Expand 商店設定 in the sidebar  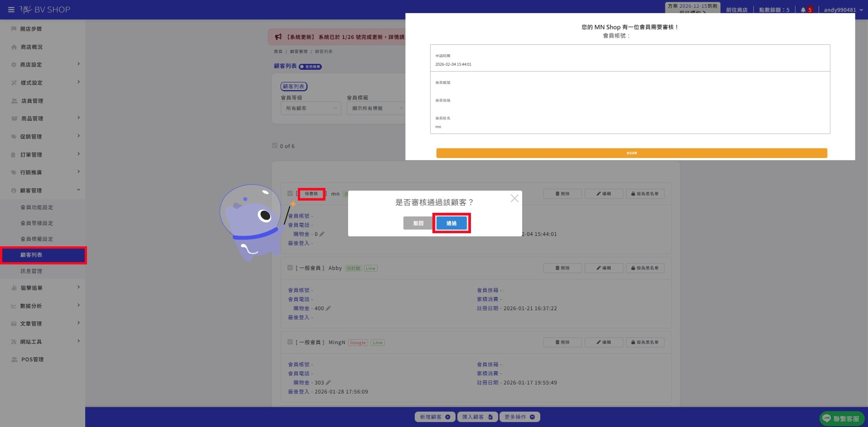pos(43,65)
